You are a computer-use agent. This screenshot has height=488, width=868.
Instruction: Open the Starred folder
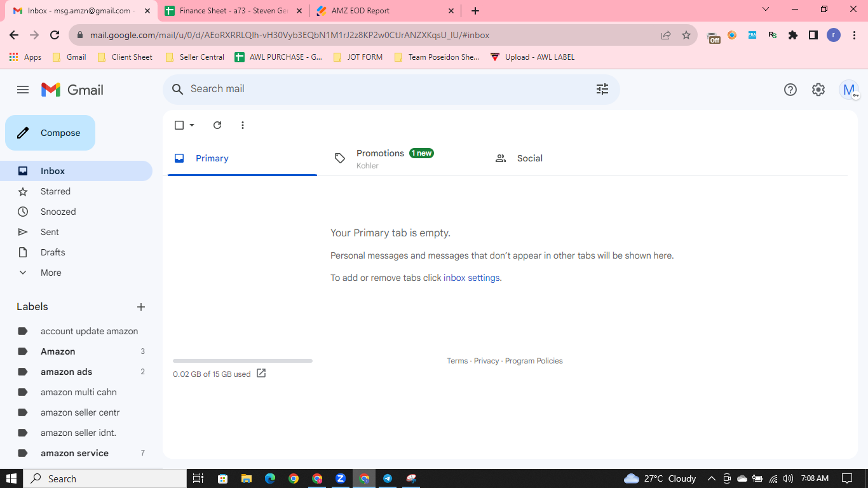tap(76, 191)
